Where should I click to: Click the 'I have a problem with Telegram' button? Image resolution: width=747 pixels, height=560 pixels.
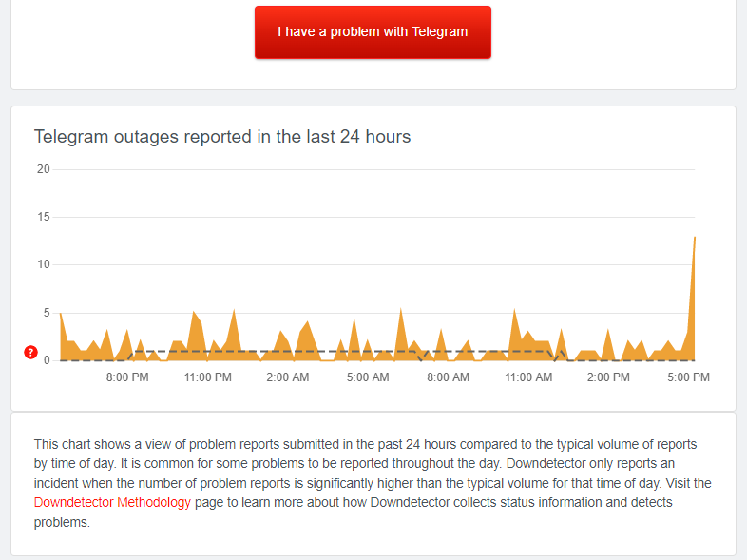click(373, 32)
